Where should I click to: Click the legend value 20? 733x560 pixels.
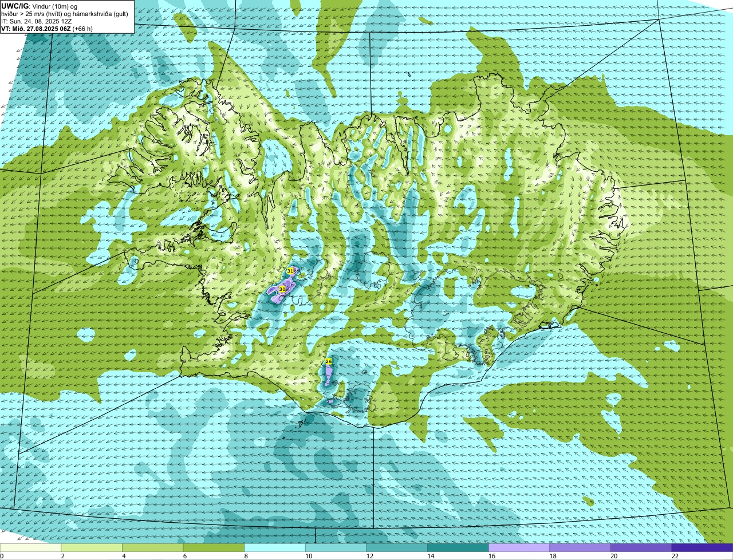click(x=614, y=556)
